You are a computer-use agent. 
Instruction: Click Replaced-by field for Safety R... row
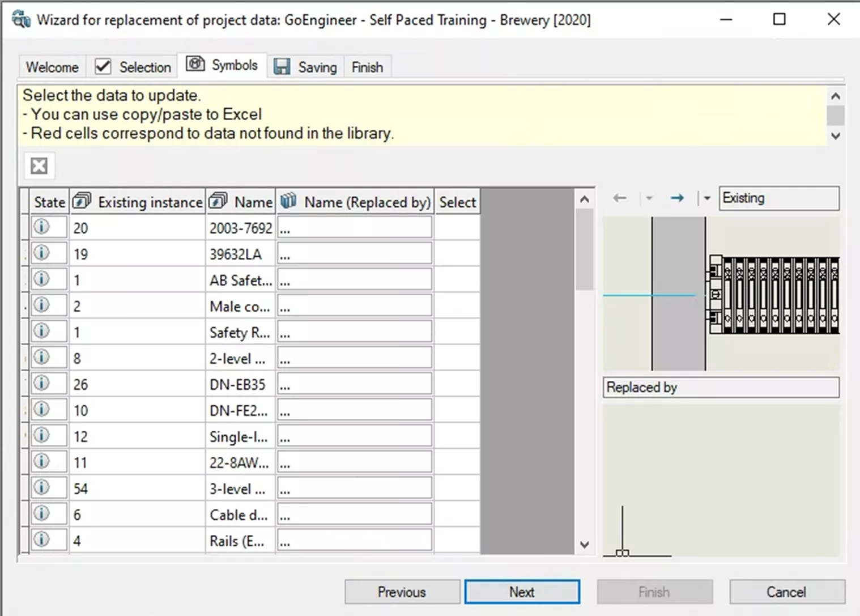tap(355, 332)
